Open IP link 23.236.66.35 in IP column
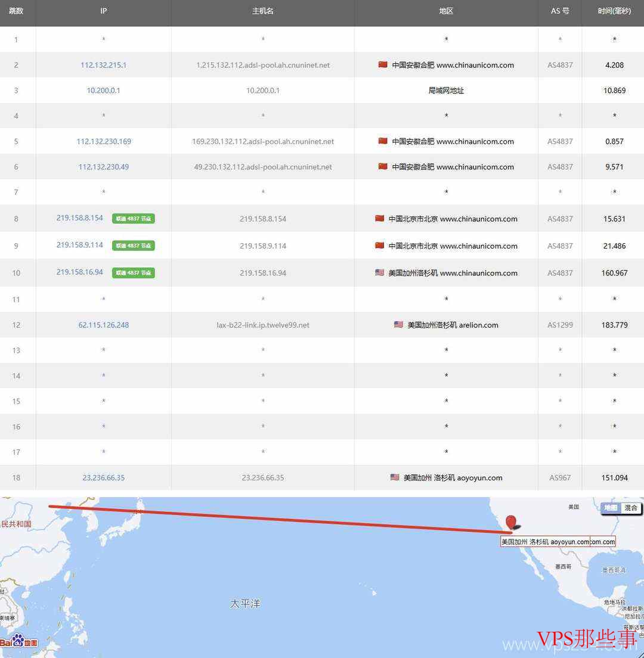 click(104, 477)
